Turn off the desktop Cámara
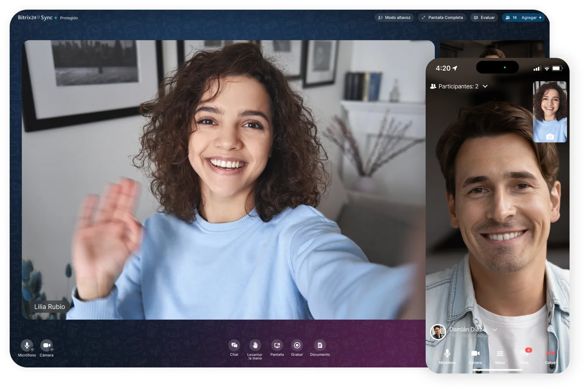Screen dimensions: 588x392 pyautogui.click(x=47, y=344)
